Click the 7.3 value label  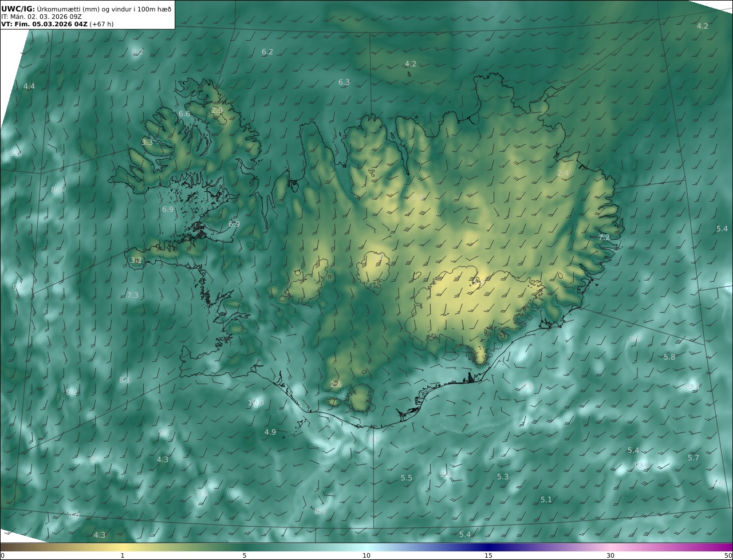(x=133, y=295)
